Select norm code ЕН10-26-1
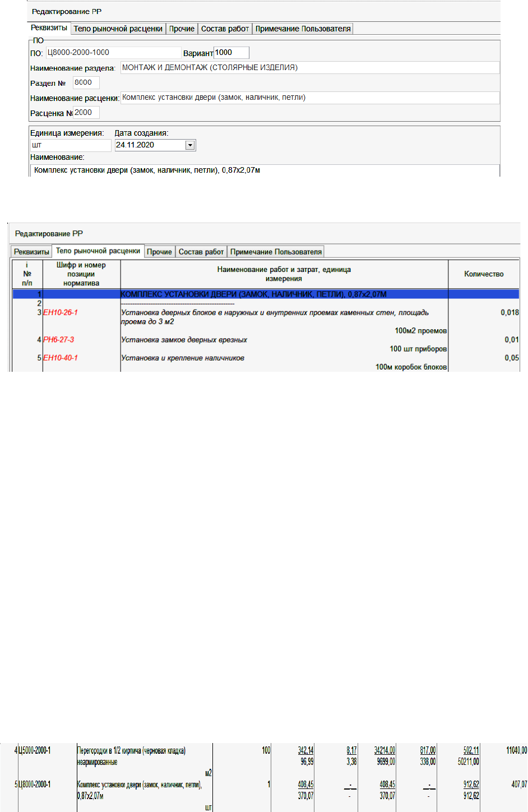This screenshot has width=528, height=812. pos(61,312)
